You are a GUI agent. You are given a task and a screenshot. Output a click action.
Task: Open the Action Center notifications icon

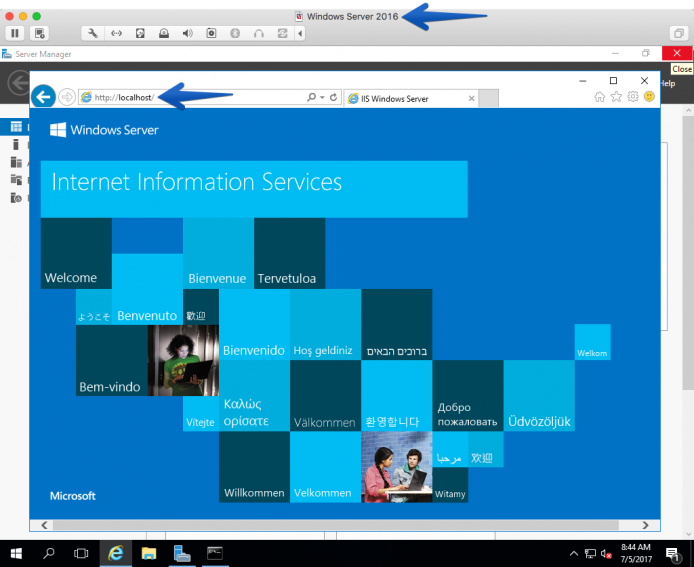(x=673, y=554)
